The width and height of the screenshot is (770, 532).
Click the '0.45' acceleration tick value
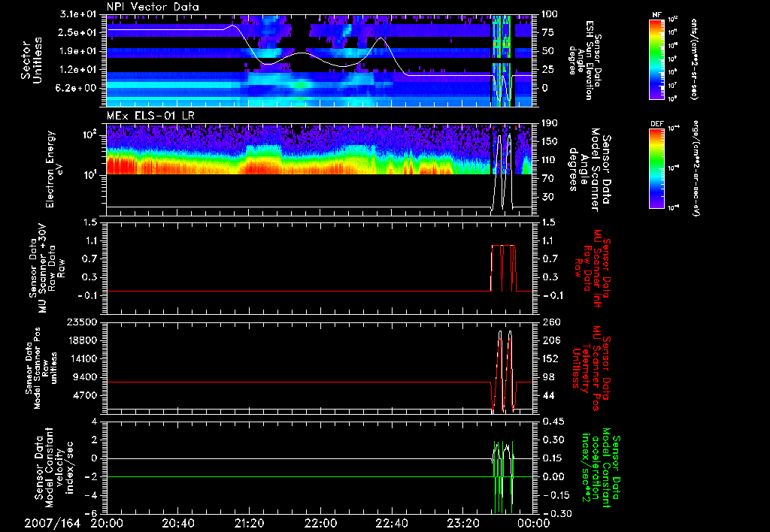[553, 422]
